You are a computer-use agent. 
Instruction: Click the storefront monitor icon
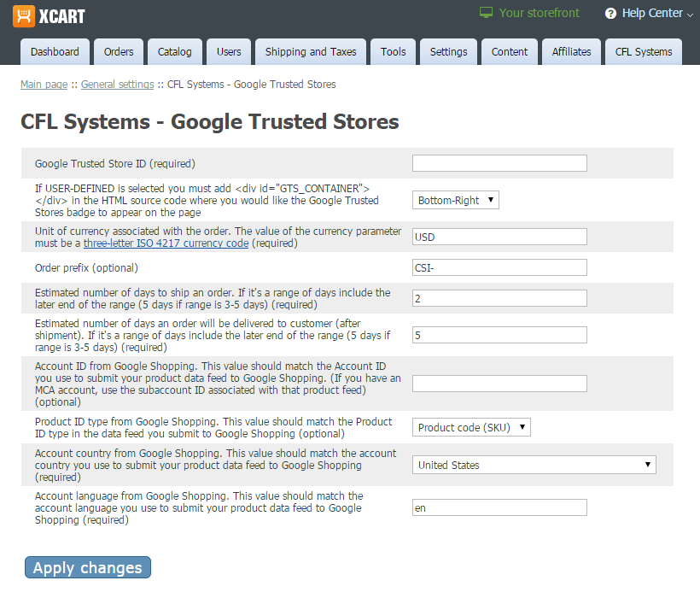coord(486,13)
